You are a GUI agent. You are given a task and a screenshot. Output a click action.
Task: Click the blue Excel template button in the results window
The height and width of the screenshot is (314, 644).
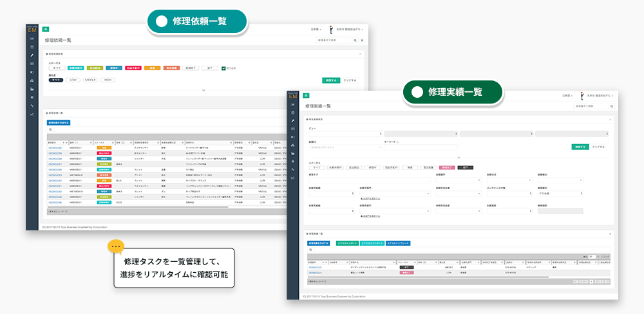pyautogui.click(x=398, y=243)
